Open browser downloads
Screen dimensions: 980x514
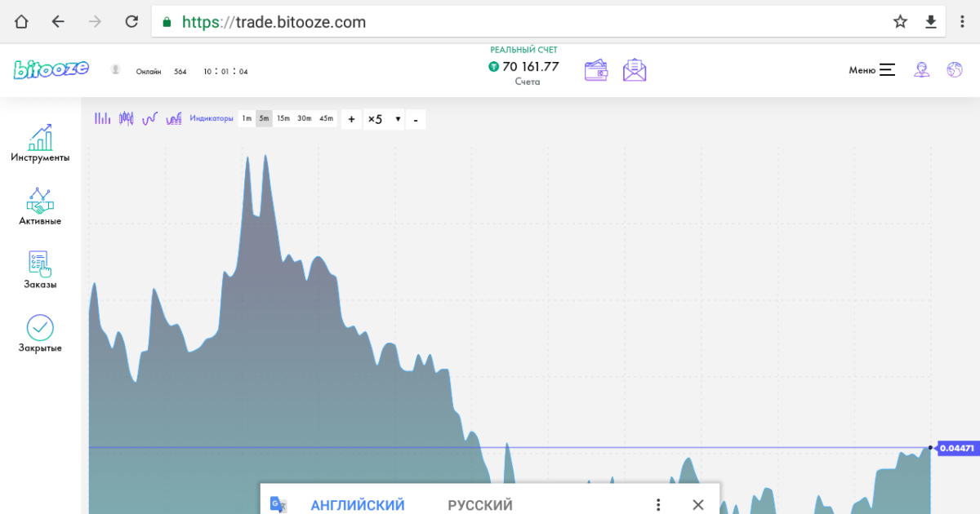click(931, 22)
